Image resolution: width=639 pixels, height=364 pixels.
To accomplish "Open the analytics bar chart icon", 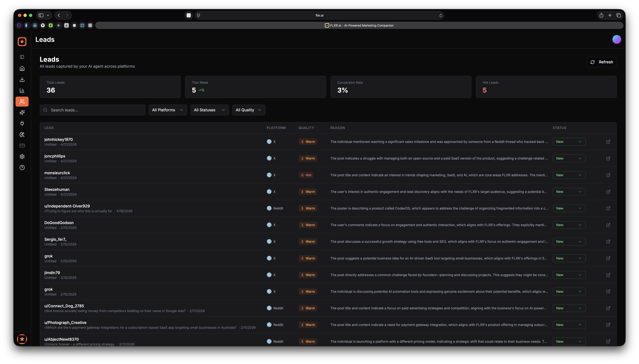I will click(22, 91).
